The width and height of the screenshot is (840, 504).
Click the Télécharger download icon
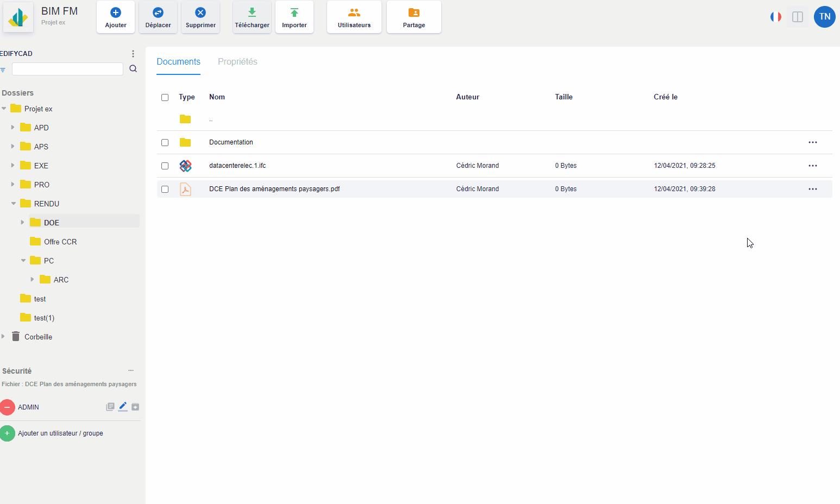tap(252, 12)
